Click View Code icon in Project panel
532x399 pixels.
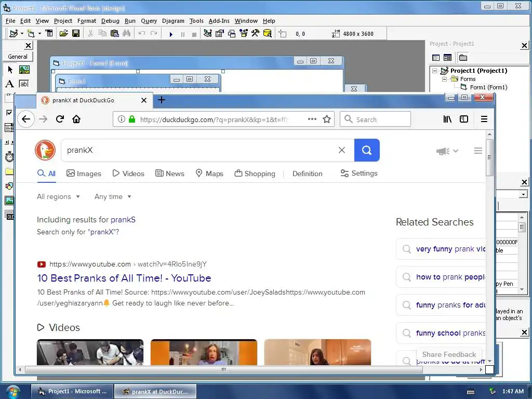436,58
